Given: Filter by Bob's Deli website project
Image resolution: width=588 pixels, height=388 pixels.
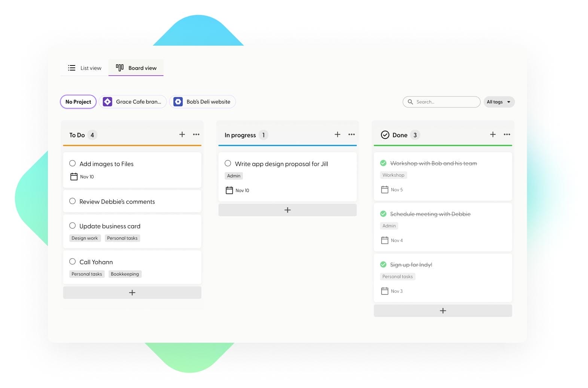Looking at the screenshot, I should pos(202,102).
